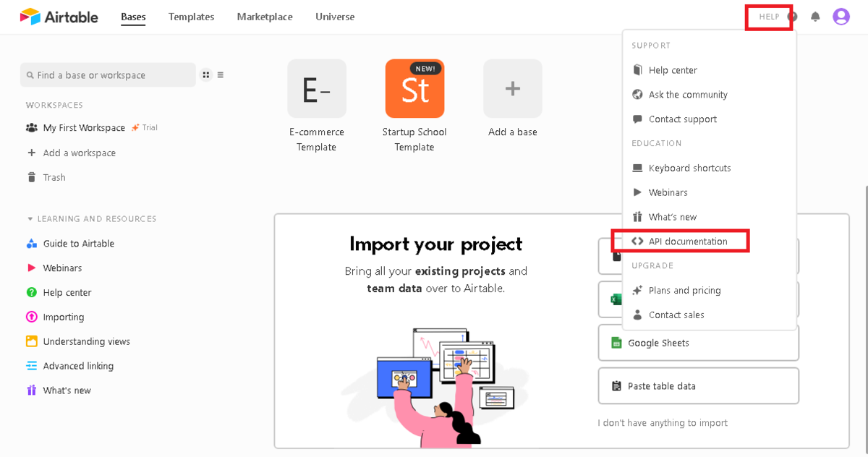Go to the Marketplace tab

click(x=264, y=17)
